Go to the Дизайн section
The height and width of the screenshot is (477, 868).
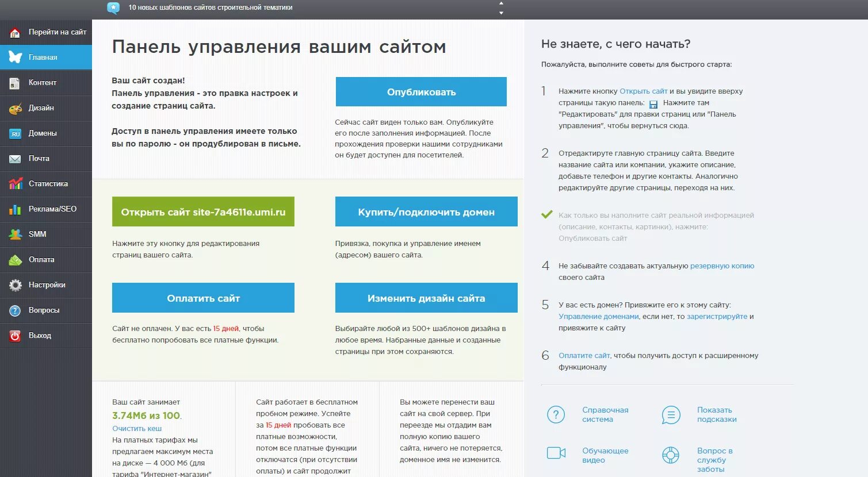[x=46, y=108]
